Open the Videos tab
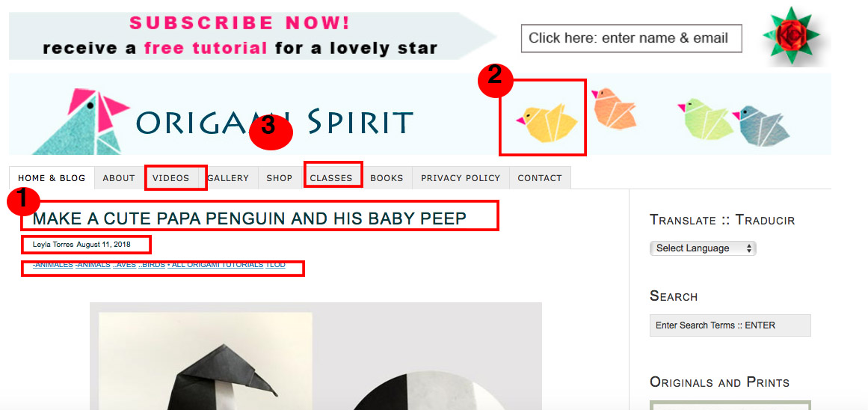This screenshot has width=868, height=410. pos(171,178)
